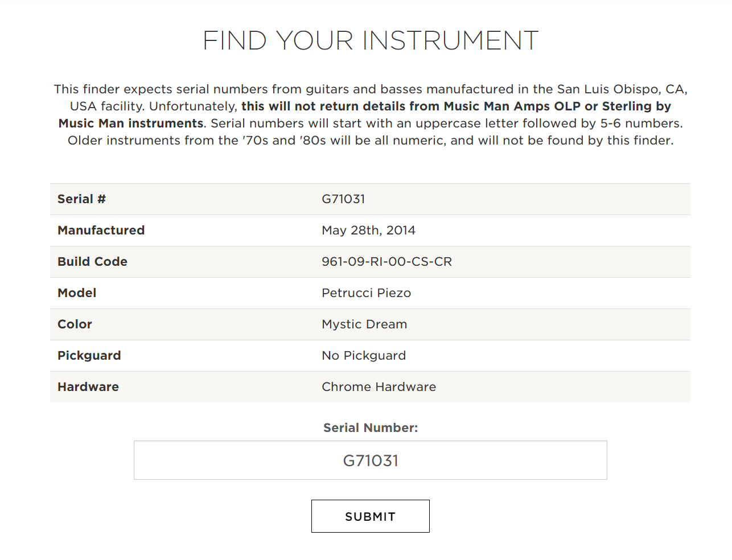Click the May 28th, 2014 date value
This screenshot has width=732, height=560.
click(x=368, y=230)
